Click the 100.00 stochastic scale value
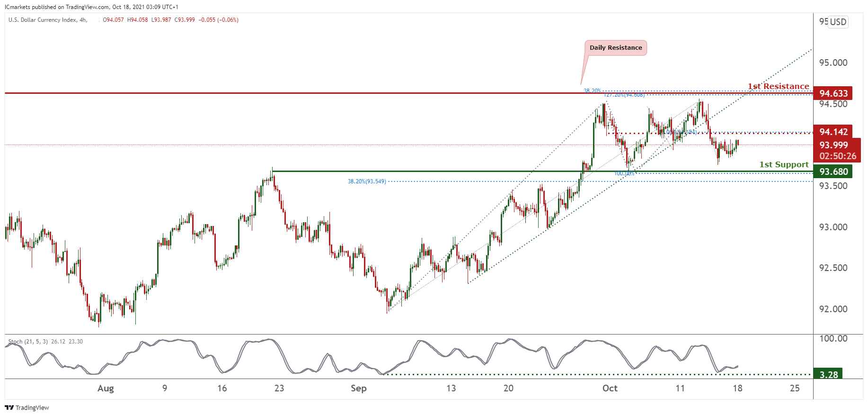Image resolution: width=868 pixels, height=416 pixels. [x=833, y=338]
